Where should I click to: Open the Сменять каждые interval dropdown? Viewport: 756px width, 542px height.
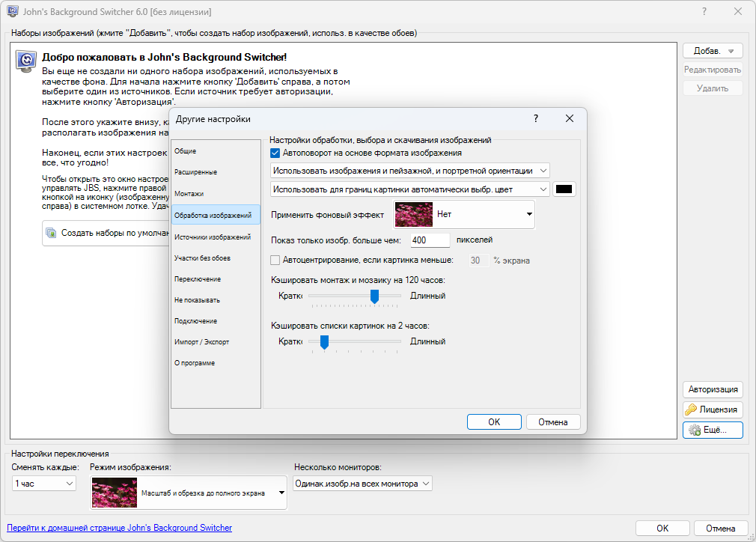pyautogui.click(x=44, y=484)
